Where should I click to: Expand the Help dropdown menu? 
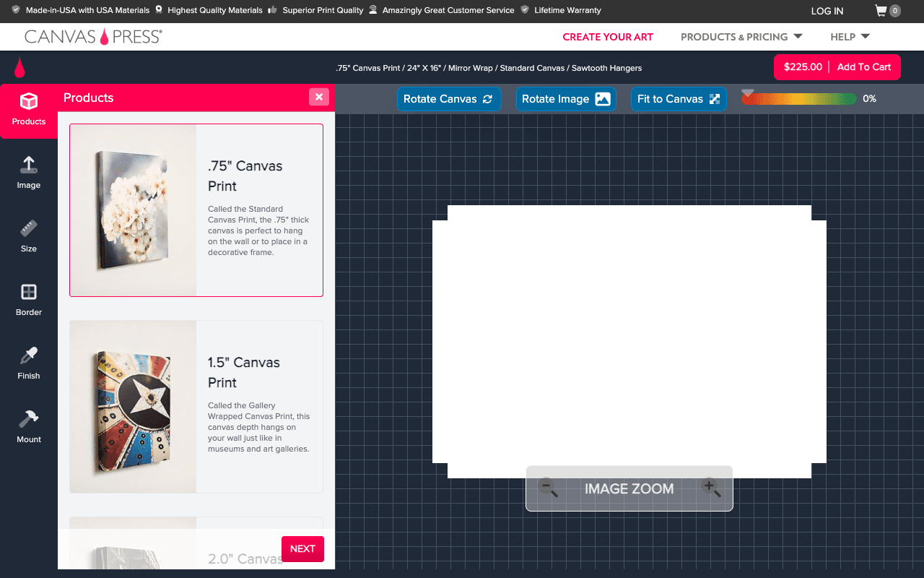850,37
